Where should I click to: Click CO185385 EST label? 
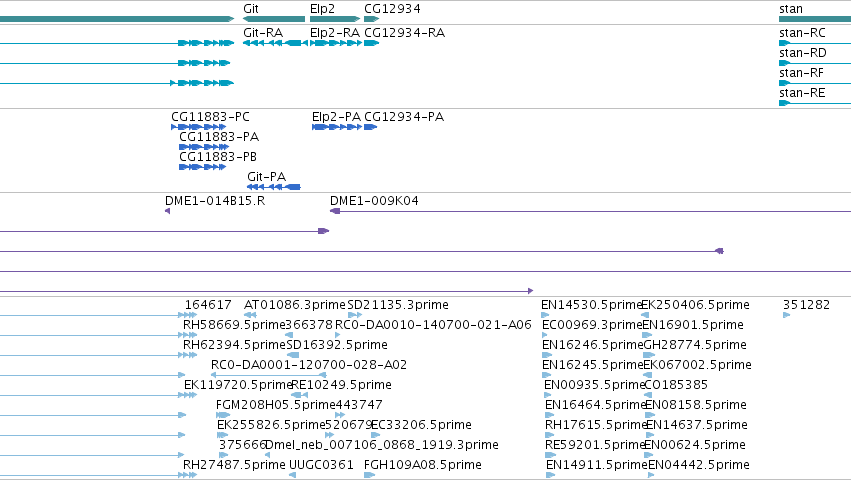pos(676,385)
